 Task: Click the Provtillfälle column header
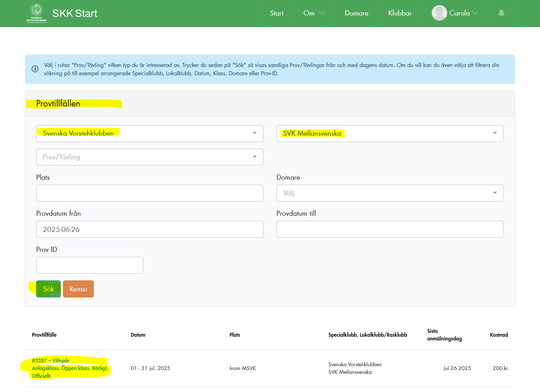coord(44,335)
